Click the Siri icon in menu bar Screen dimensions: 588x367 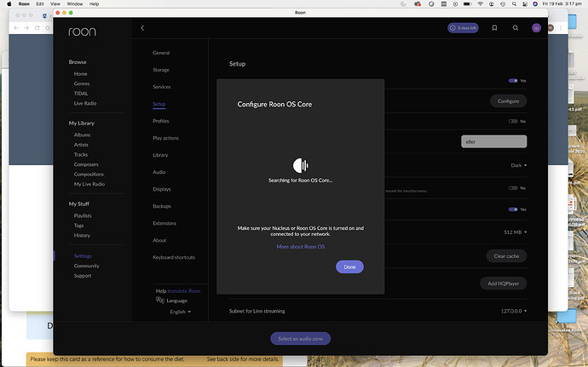[x=535, y=3]
